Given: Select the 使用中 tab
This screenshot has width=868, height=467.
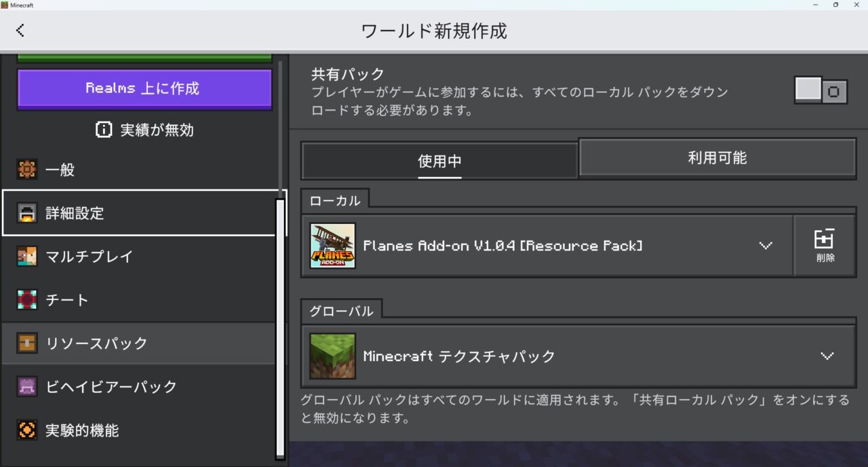Looking at the screenshot, I should [439, 157].
